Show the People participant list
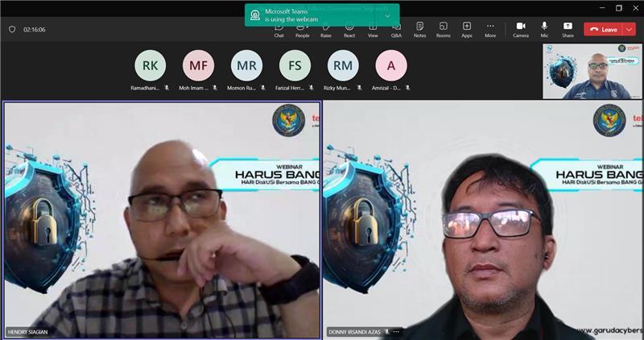Screen dimensions: 644x340 (302, 30)
